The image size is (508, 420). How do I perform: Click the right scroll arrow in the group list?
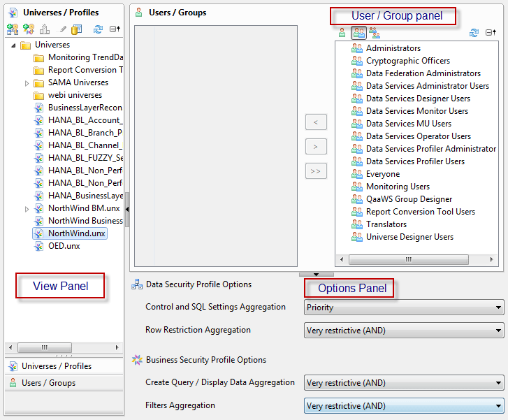point(491,259)
